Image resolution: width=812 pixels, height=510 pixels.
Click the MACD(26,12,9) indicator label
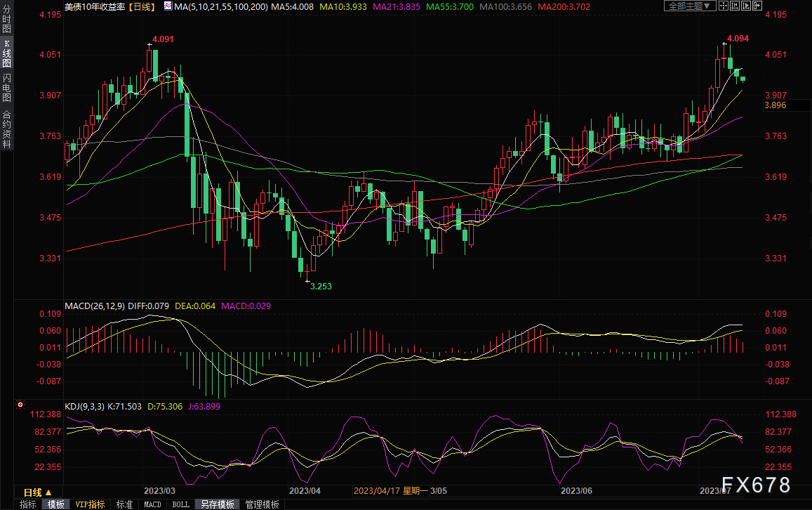coord(94,306)
